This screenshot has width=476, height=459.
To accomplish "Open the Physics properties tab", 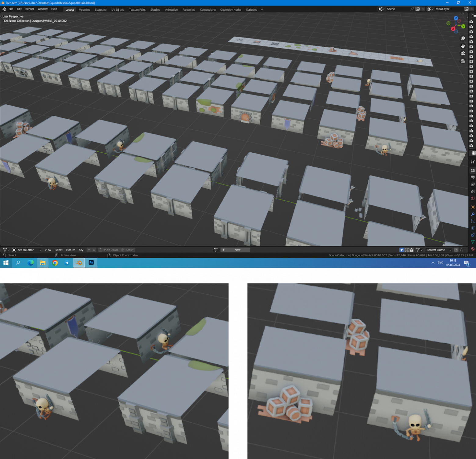I will click(x=473, y=228).
